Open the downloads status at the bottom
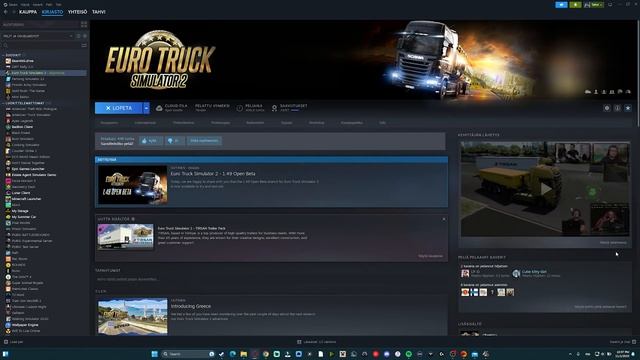Screen dimensions: 640x360 [x=317, y=342]
